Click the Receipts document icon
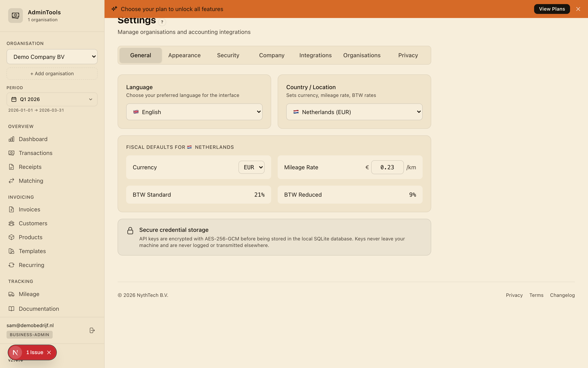 click(x=11, y=167)
